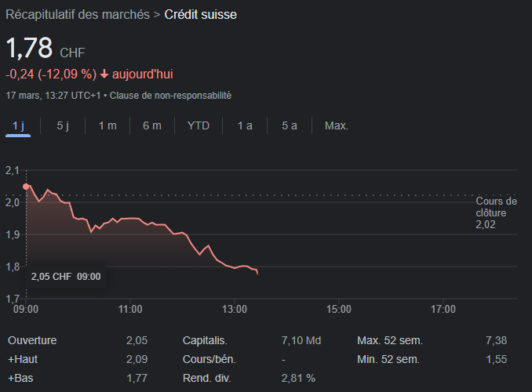Switch to the 5 j tab

(63, 125)
